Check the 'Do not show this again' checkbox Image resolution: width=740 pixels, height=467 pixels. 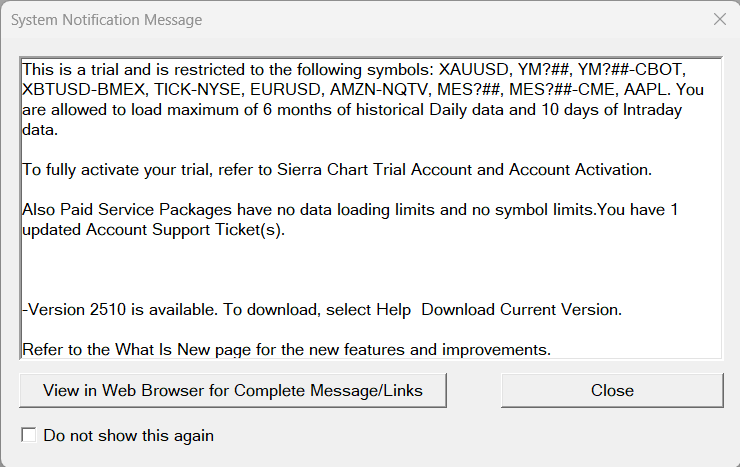coord(29,435)
